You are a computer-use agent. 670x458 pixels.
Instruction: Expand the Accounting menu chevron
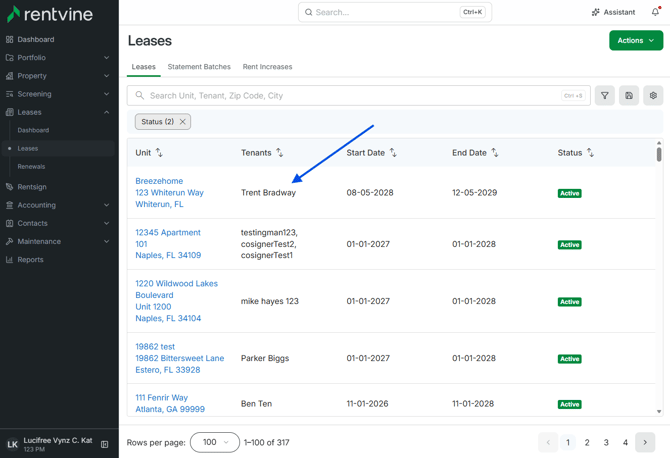[x=106, y=205]
